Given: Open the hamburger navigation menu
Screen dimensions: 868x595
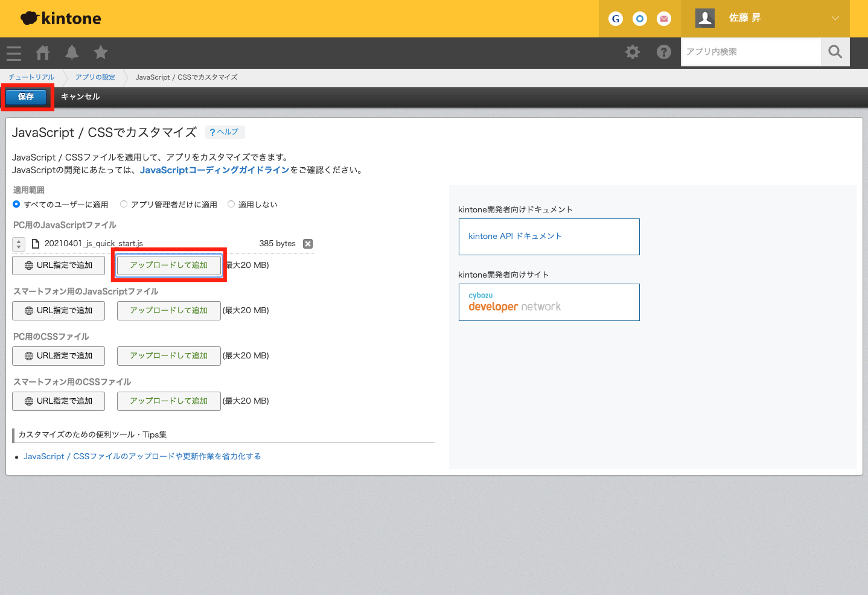Looking at the screenshot, I should [14, 53].
